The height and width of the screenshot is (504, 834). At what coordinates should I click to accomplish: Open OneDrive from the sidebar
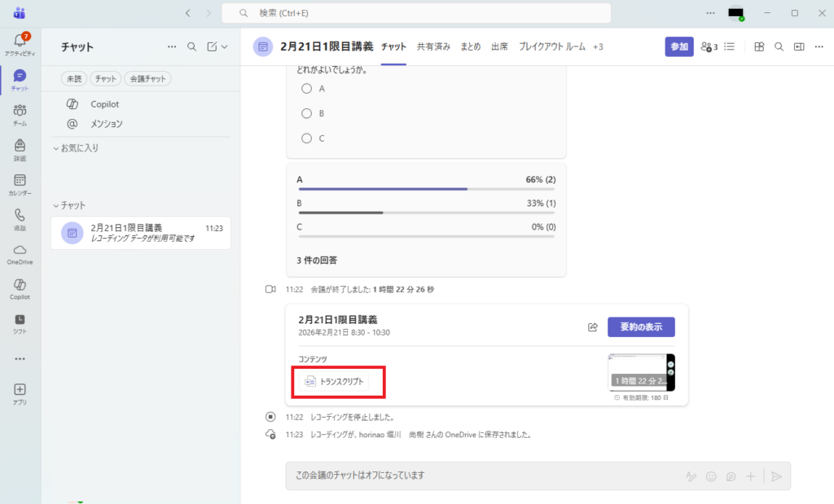[20, 252]
